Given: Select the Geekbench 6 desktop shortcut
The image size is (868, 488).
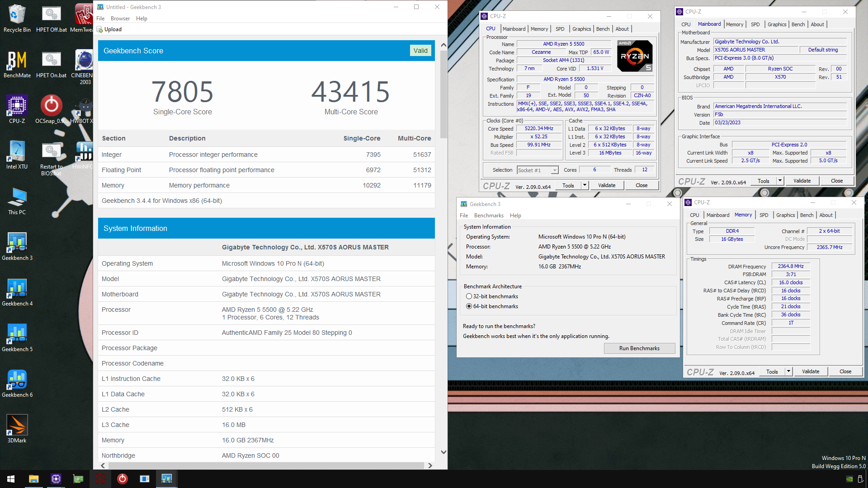Looking at the screenshot, I should click(x=17, y=383).
